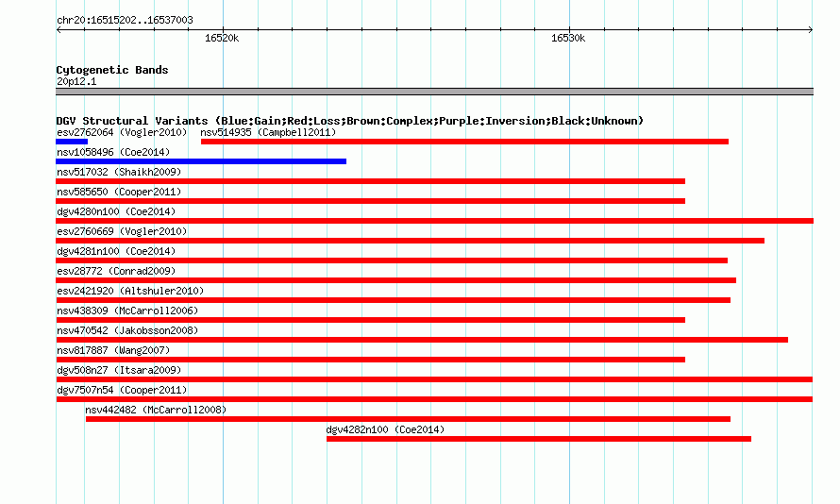Select the 20p12.1 band label
Screen dimensions: 840x504
click(76, 81)
